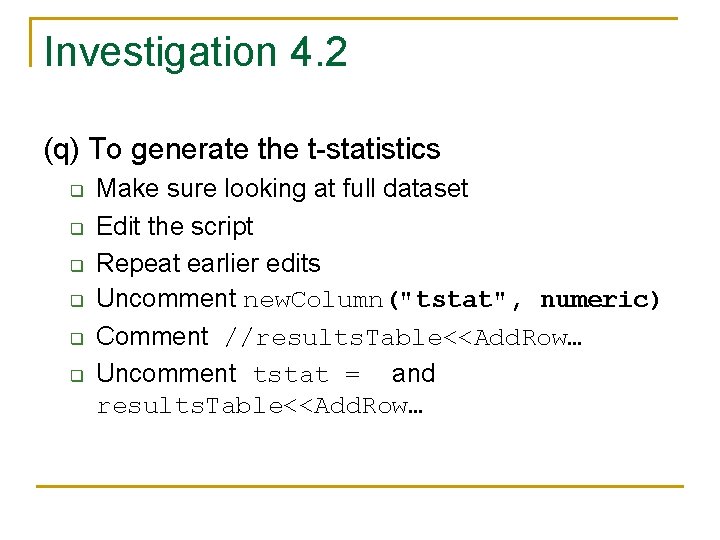The height and width of the screenshot is (540, 720).
Task: Click the new.Column("tstat", numeric) code snippet
Action: coord(452,300)
